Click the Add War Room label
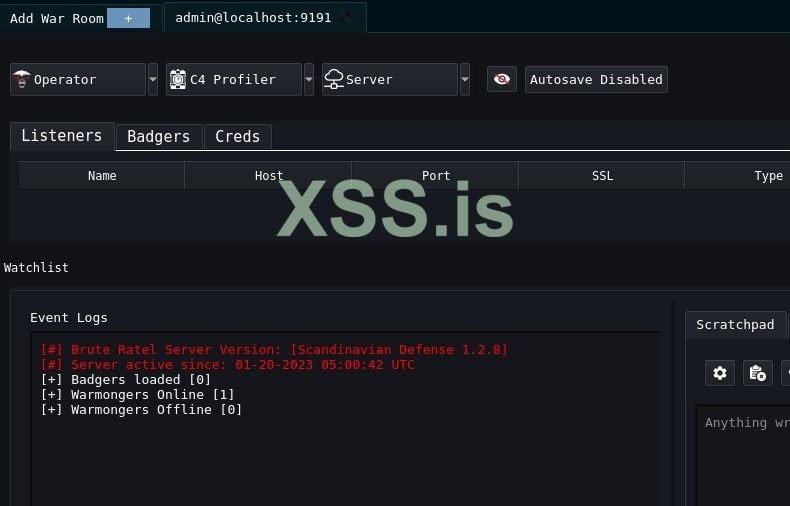 [57, 19]
